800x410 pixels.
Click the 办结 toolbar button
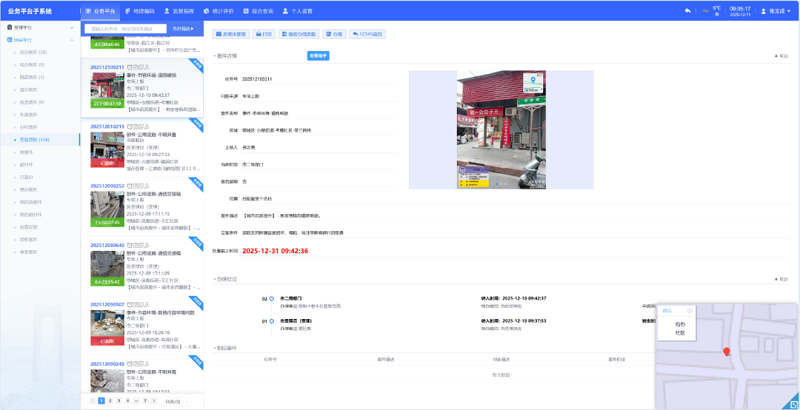pyautogui.click(x=335, y=33)
